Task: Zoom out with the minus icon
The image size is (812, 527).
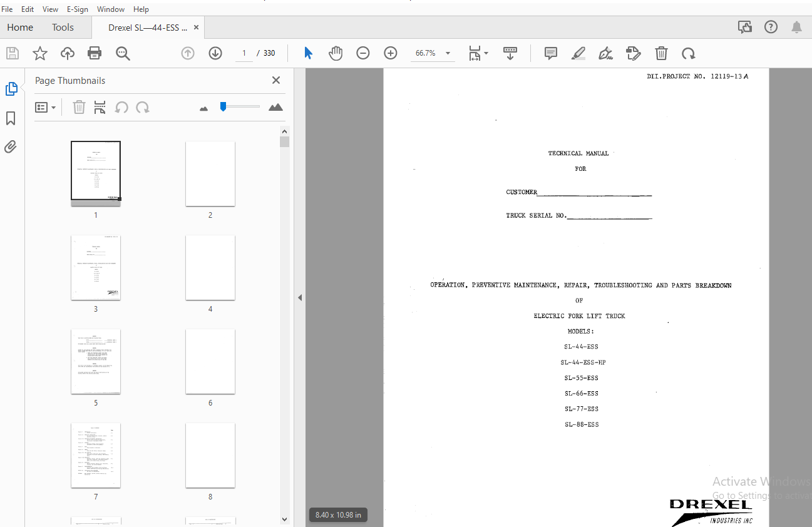Action: [363, 53]
